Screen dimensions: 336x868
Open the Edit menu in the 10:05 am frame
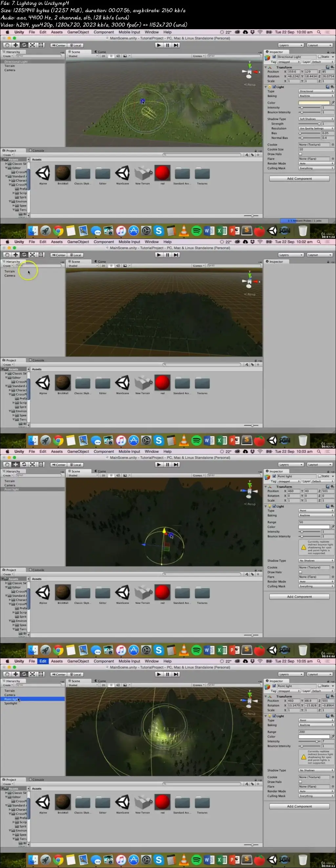(x=43, y=661)
